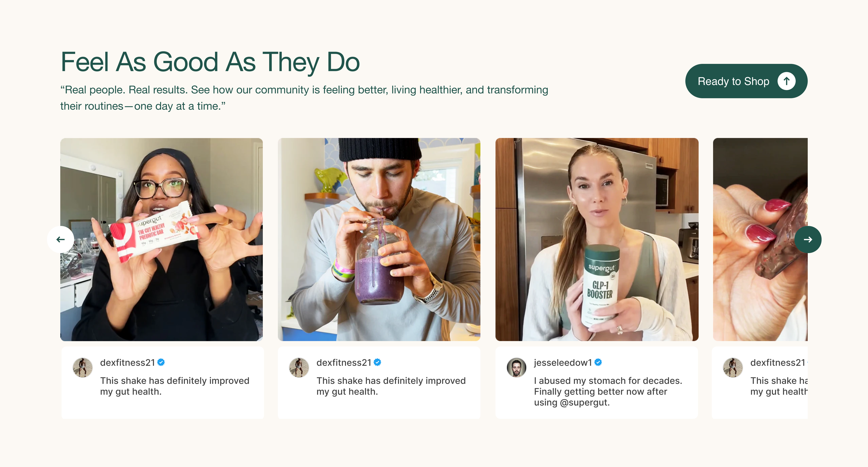Click jesseleedow1 testimonial text about stomach
The image size is (868, 467).
(x=608, y=391)
